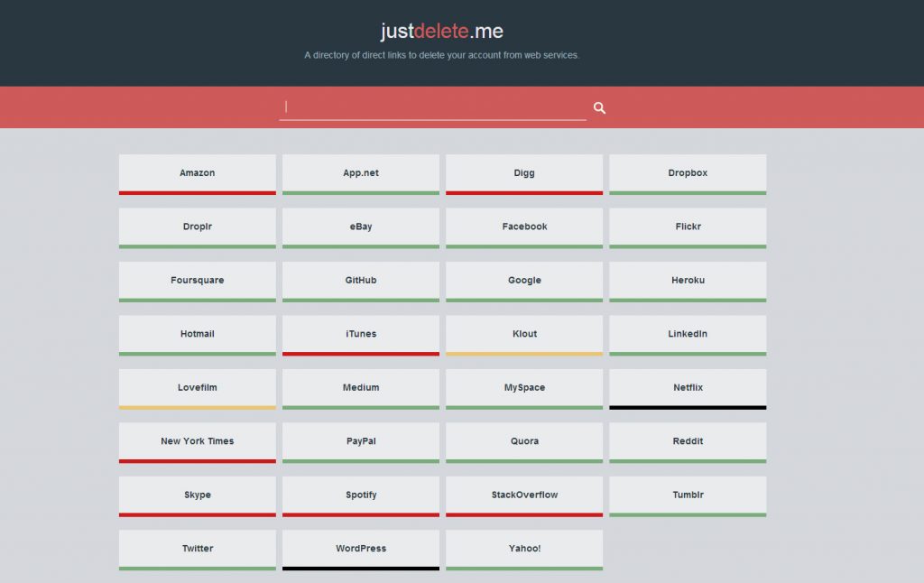This screenshot has height=583, width=924.
Task: Select the iTunes tile
Action: tap(361, 334)
